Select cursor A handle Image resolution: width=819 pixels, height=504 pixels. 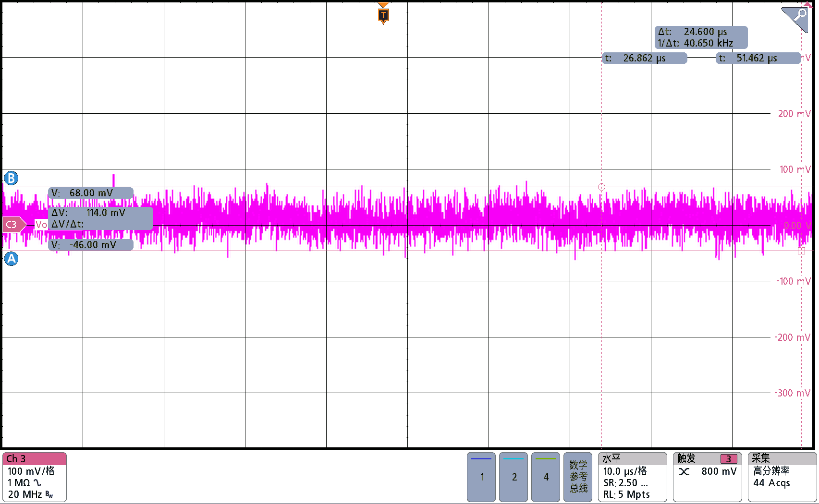11,259
